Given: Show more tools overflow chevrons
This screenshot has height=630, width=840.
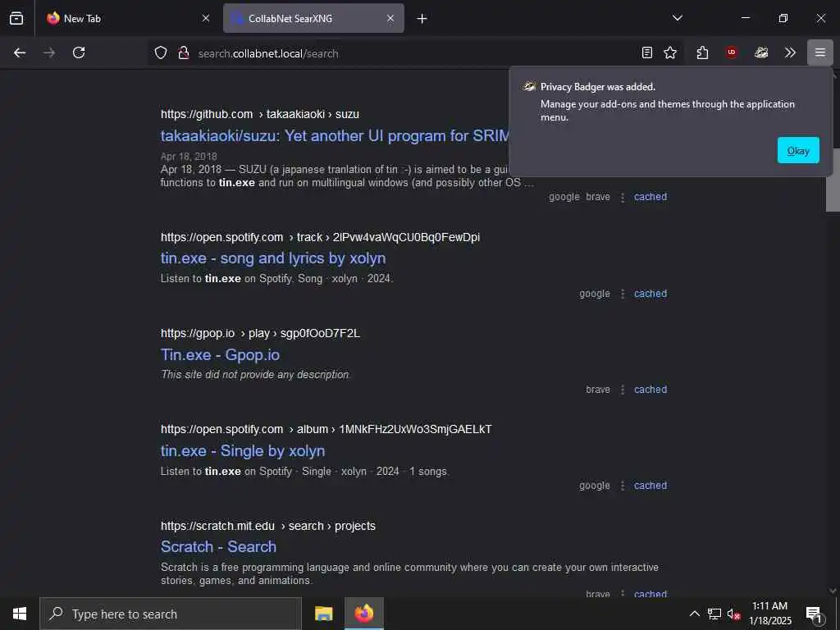Looking at the screenshot, I should 790,52.
